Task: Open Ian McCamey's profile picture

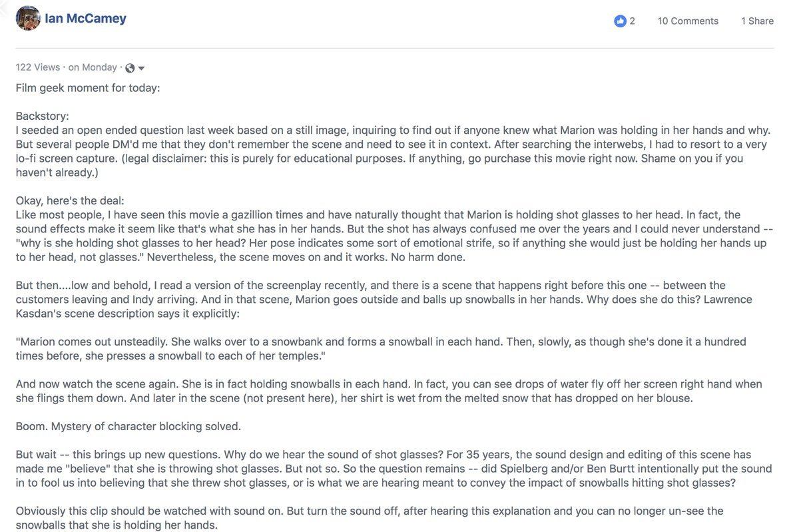Action: (x=27, y=19)
